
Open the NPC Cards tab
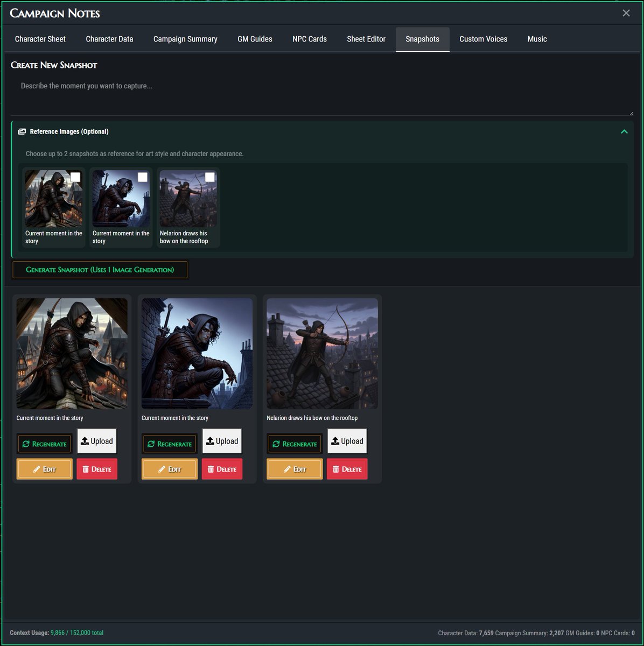(310, 39)
